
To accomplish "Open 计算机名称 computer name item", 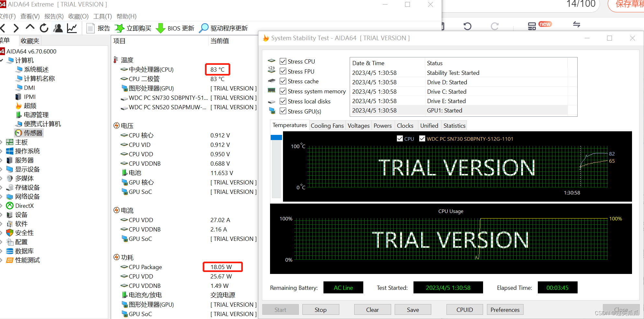I will (x=35, y=78).
